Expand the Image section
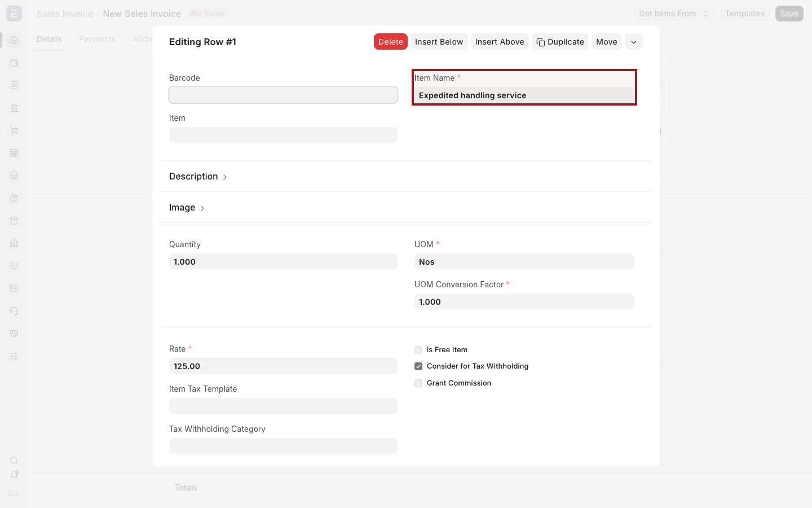This screenshot has width=812, height=508. pos(187,208)
